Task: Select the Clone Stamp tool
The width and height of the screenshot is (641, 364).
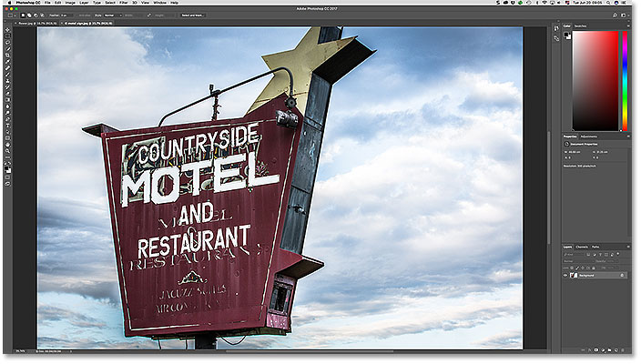Action: pos(8,81)
